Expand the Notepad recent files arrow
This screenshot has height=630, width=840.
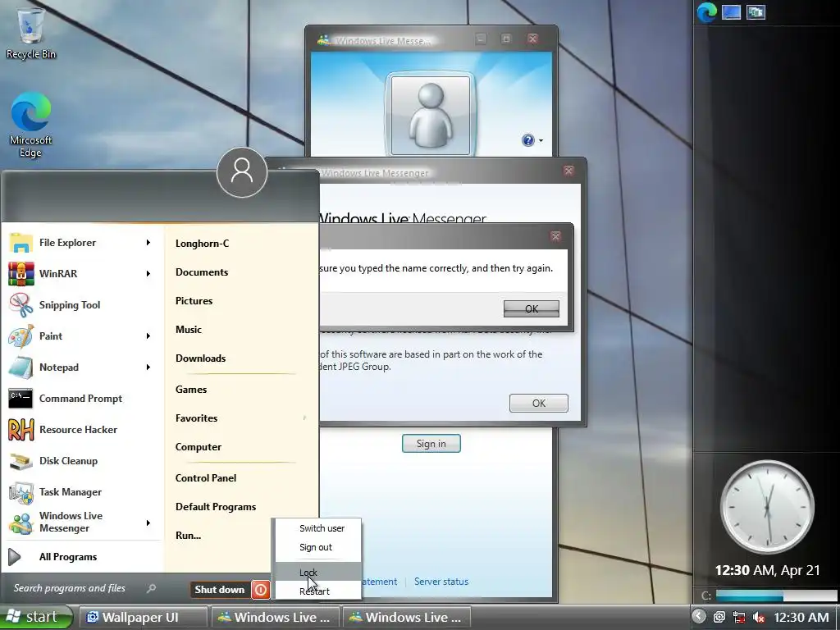click(x=148, y=367)
